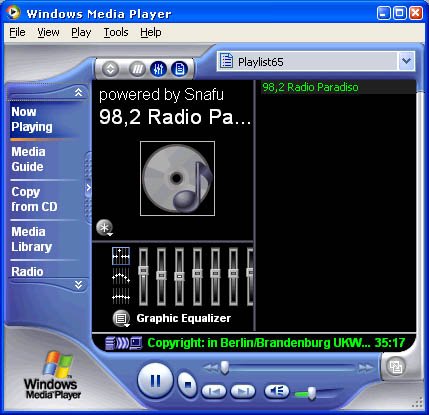The width and height of the screenshot is (429, 415).
Task: Open the Play menu
Action: coord(81,32)
